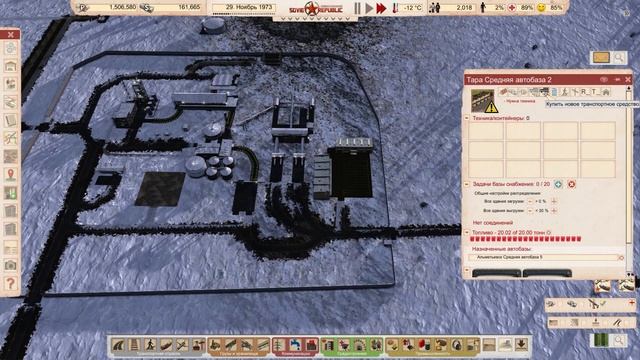The image size is (640, 360).
Task: Increase the 'Все здания загрузки' percentage
Action: click(554, 201)
